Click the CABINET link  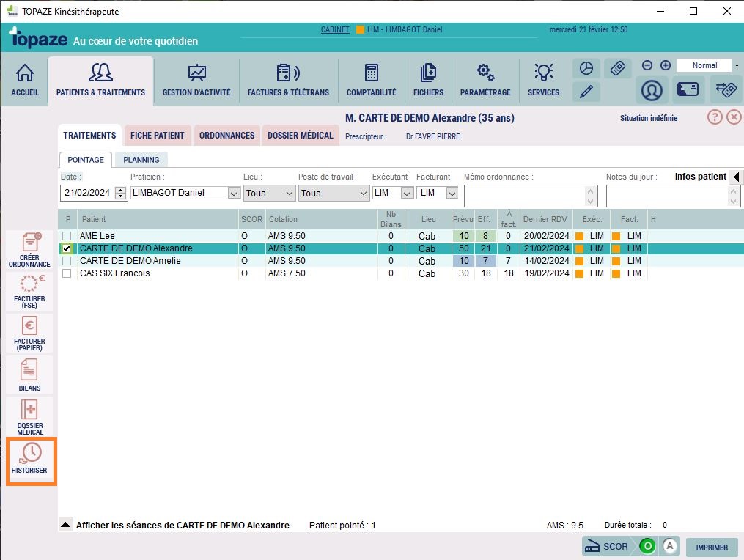click(335, 29)
